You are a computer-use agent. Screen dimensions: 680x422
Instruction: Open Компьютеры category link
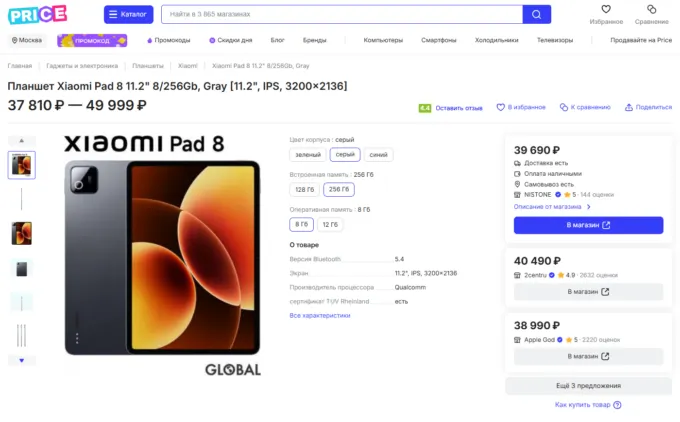tap(383, 40)
